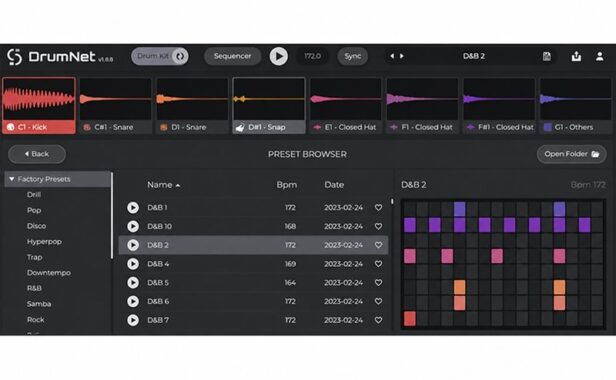
Task: Click the DrumNet logo icon
Action: (15, 57)
